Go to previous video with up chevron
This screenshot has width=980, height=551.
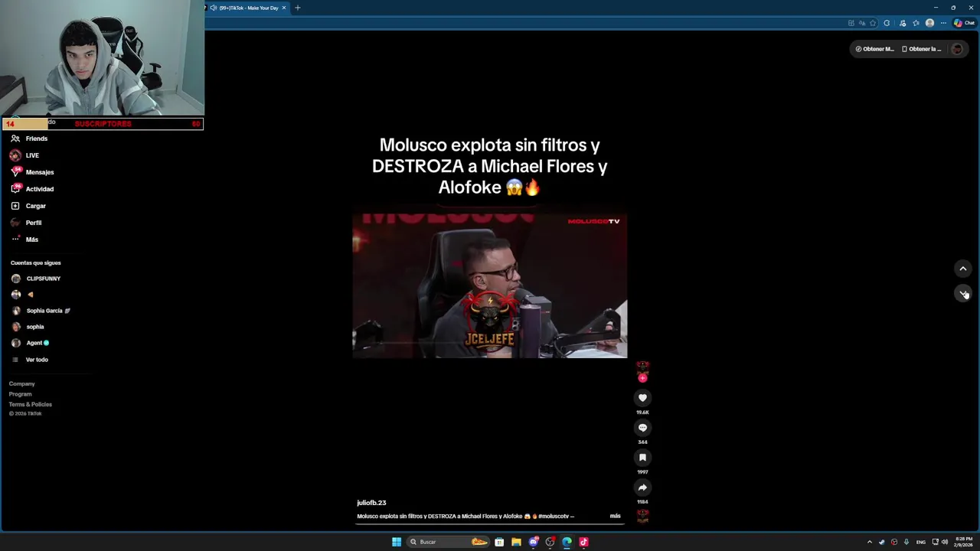963,269
